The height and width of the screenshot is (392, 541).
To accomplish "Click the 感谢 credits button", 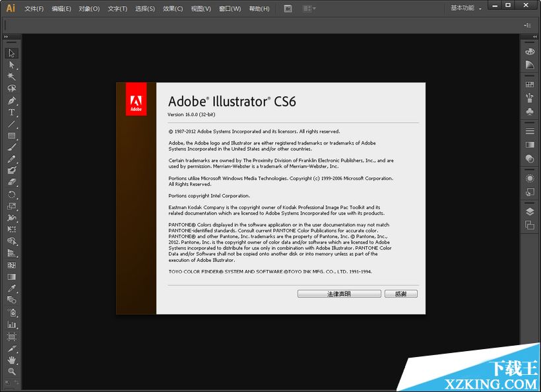I will click(401, 294).
